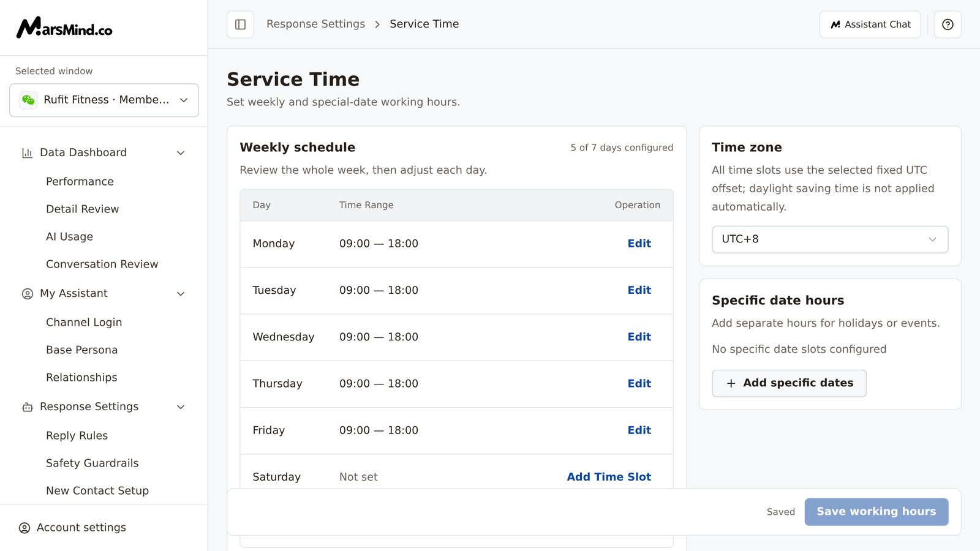Edit Wednesday working hours

tap(639, 337)
